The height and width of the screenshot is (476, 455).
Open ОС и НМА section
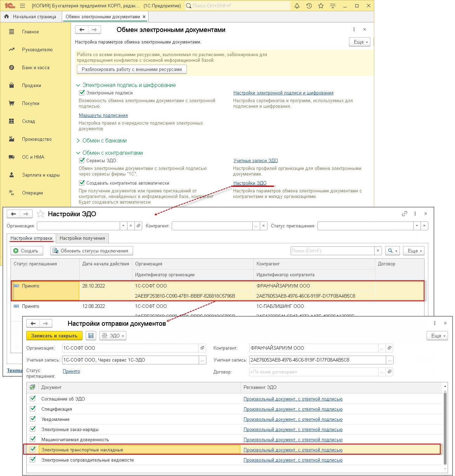point(33,157)
